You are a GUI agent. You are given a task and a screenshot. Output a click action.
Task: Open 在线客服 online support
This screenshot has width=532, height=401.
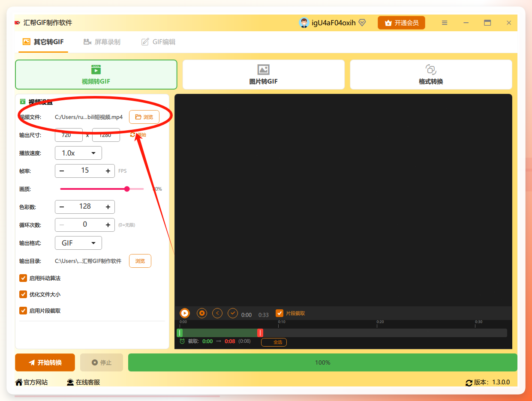84,382
